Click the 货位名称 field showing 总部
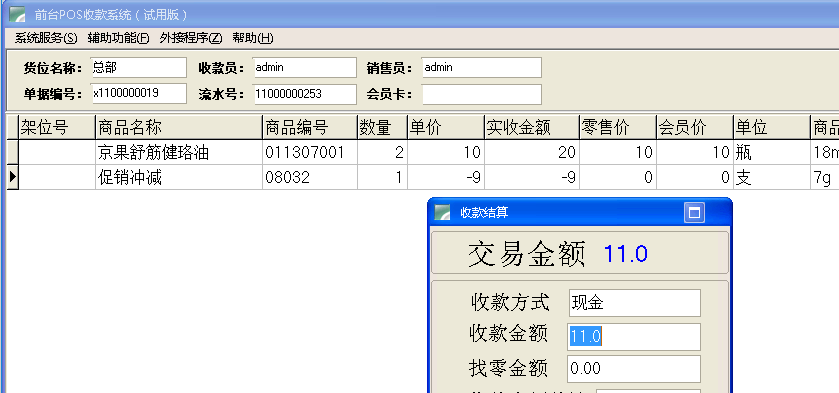The image size is (839, 393). (139, 67)
